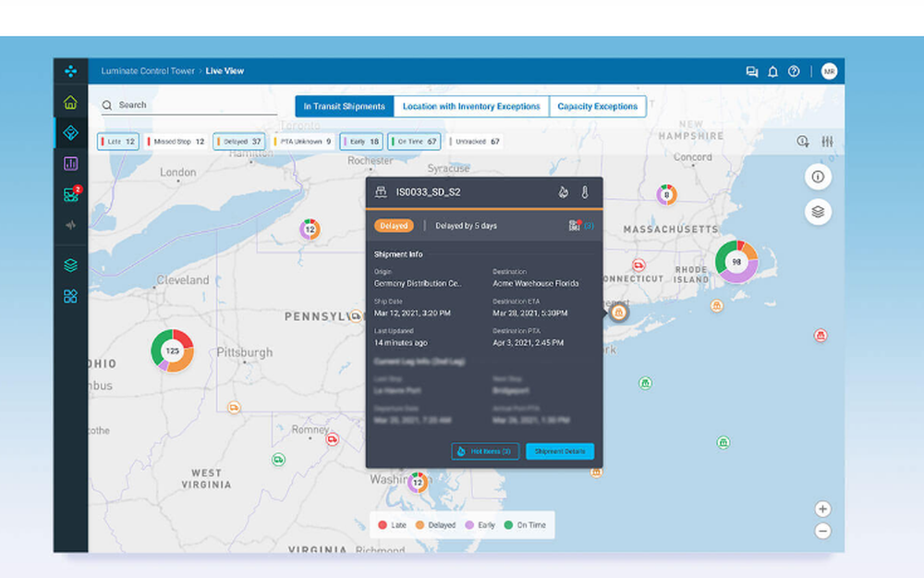The height and width of the screenshot is (578, 924).
Task: Zoom out the map with minus button
Action: click(822, 531)
